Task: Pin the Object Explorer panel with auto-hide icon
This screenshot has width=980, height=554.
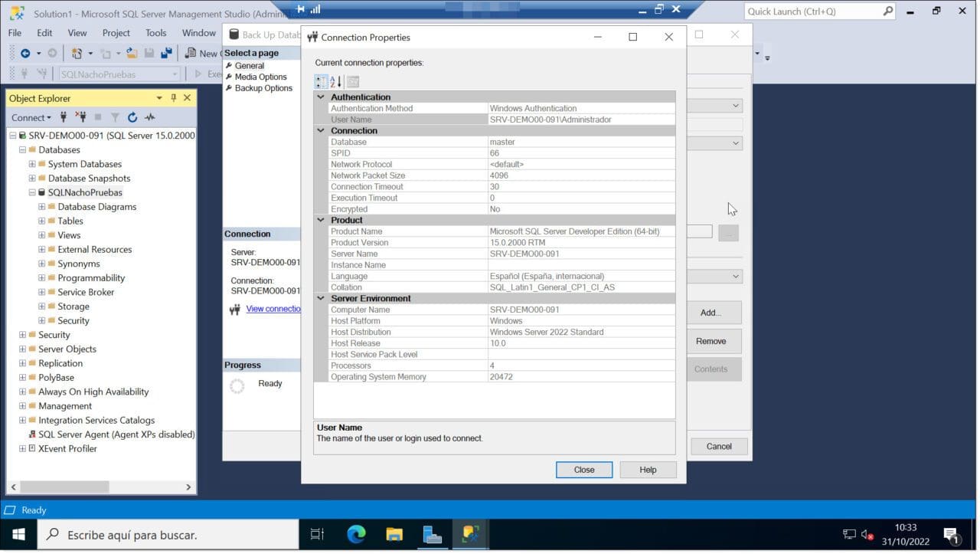Action: [174, 98]
